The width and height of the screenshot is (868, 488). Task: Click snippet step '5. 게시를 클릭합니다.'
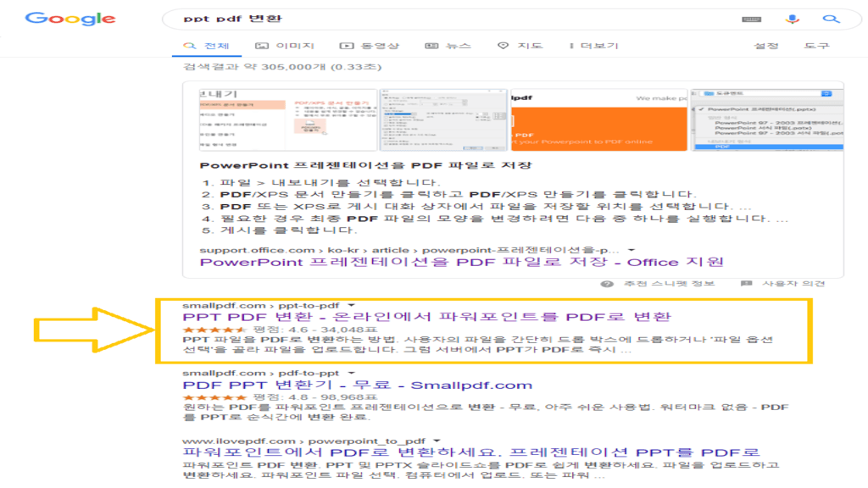pyautogui.click(x=278, y=230)
